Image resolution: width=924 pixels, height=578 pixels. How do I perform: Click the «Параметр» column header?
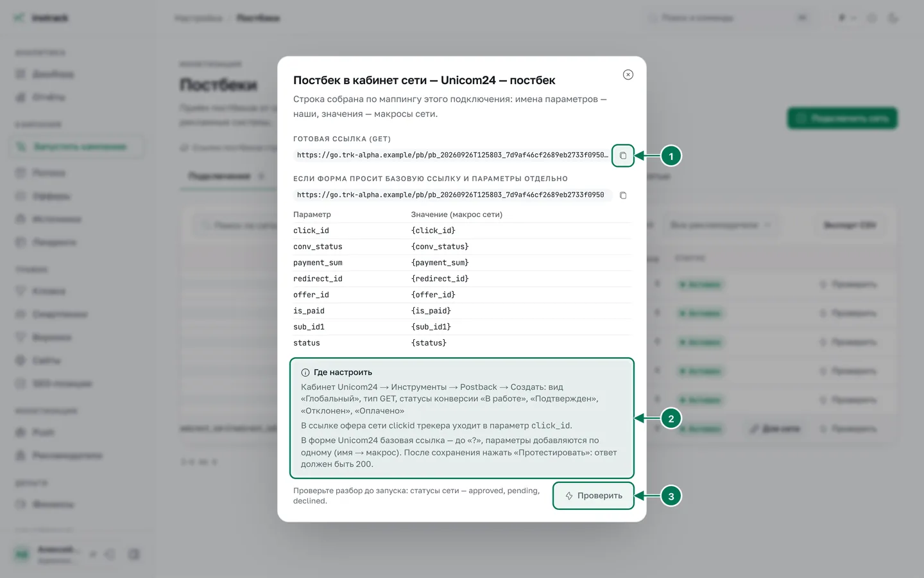[x=312, y=215]
